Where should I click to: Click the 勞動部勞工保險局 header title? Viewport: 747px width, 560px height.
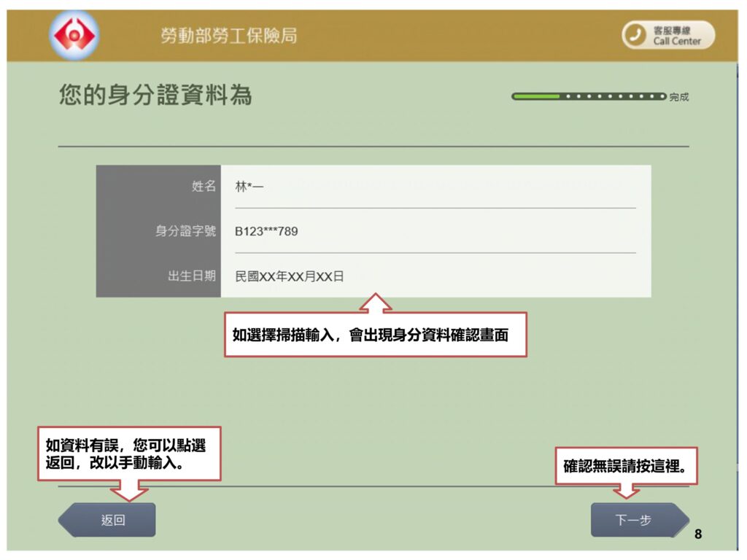(229, 36)
